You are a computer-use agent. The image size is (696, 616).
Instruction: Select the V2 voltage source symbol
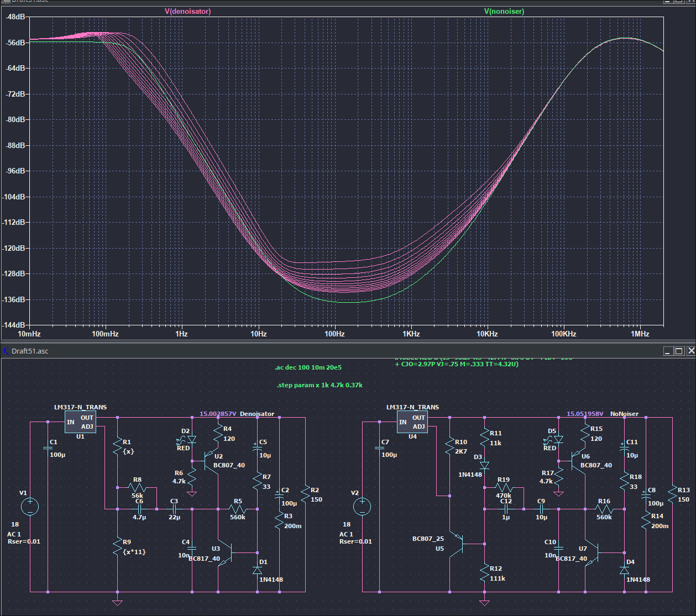point(362,507)
